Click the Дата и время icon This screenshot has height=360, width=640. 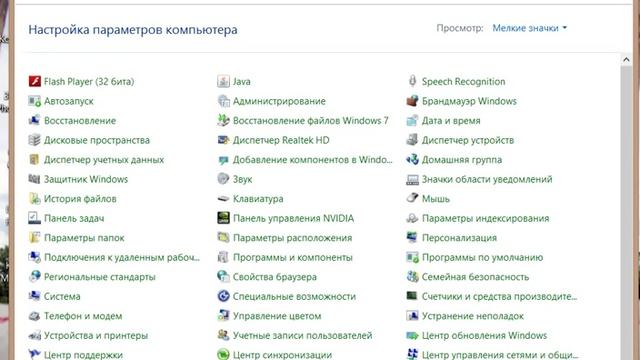[412, 120]
